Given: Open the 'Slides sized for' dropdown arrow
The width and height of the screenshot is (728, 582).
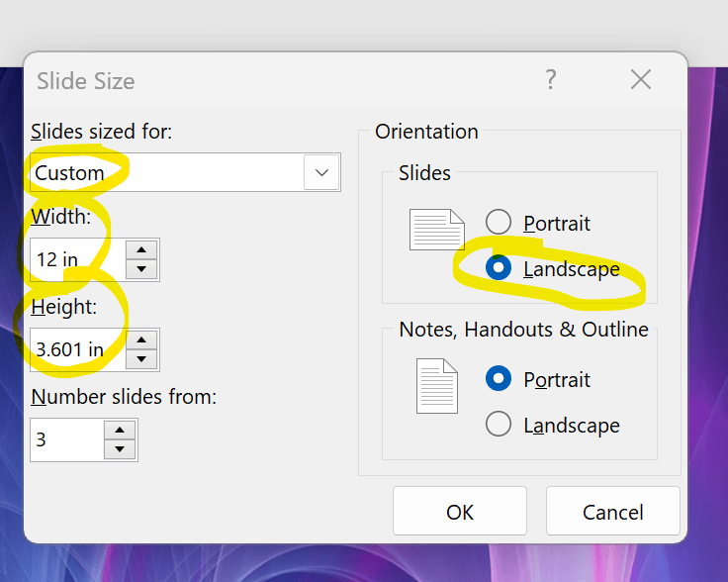Looking at the screenshot, I should (321, 172).
